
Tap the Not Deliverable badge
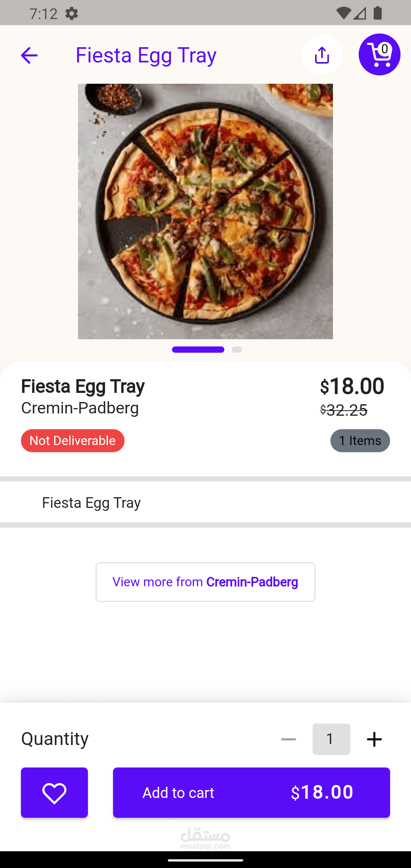73,440
